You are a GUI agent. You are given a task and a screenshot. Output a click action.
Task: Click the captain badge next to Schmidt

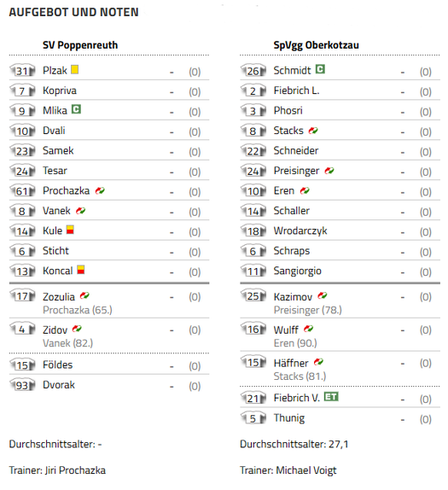click(320, 69)
